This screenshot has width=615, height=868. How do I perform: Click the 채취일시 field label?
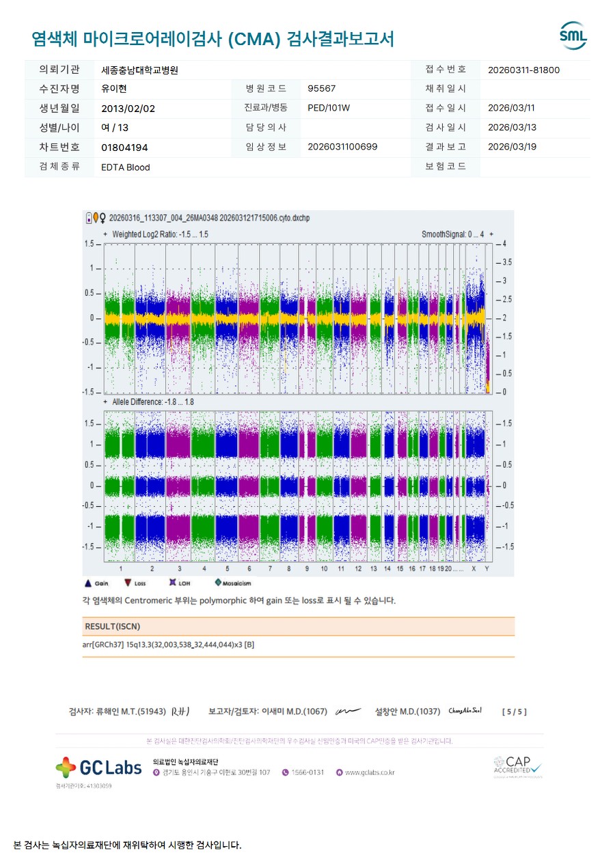point(446,89)
